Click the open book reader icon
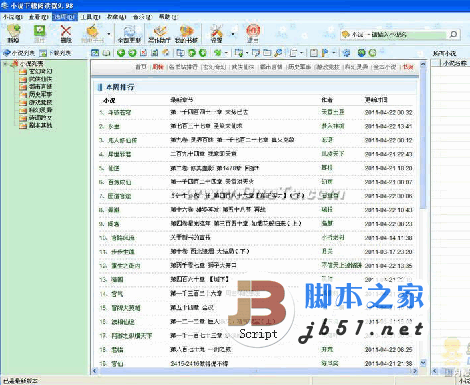Viewport: 470px width, 385px height. click(x=106, y=53)
